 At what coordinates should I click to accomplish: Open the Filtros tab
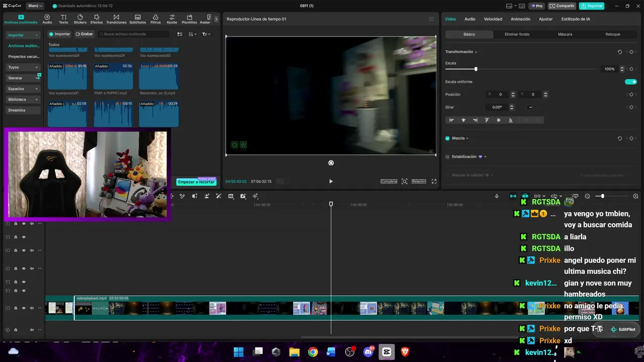coord(155,20)
